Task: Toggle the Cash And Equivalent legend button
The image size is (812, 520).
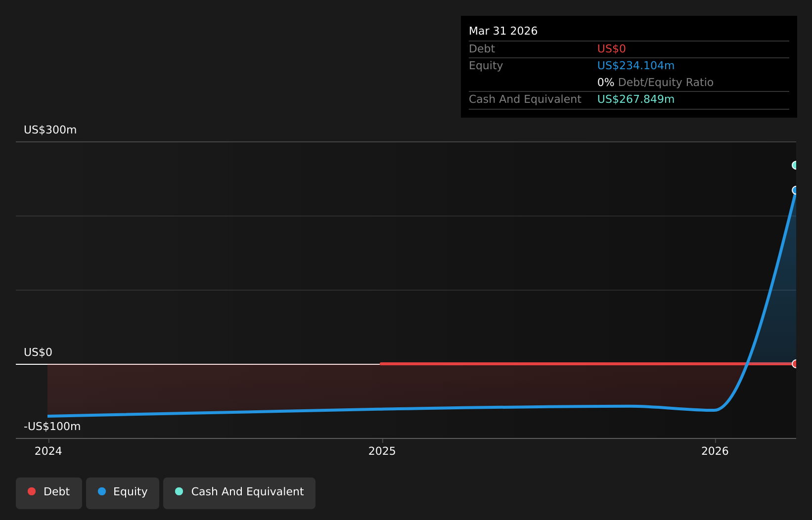Action: click(239, 493)
